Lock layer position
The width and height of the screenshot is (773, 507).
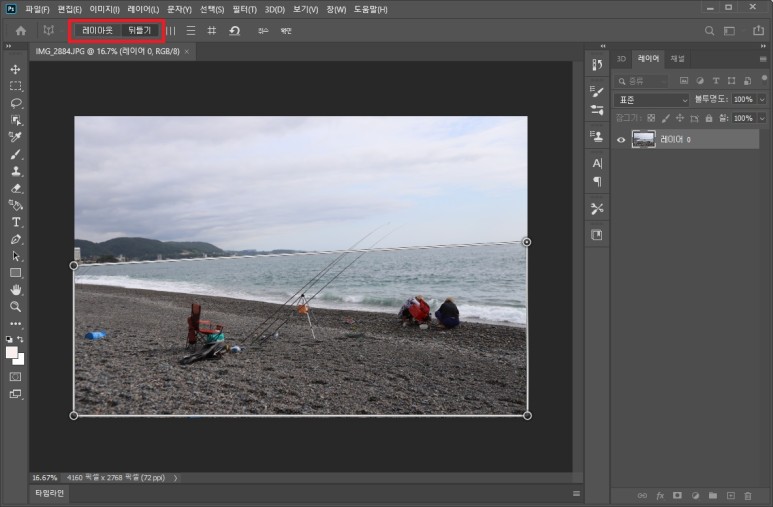pos(680,118)
